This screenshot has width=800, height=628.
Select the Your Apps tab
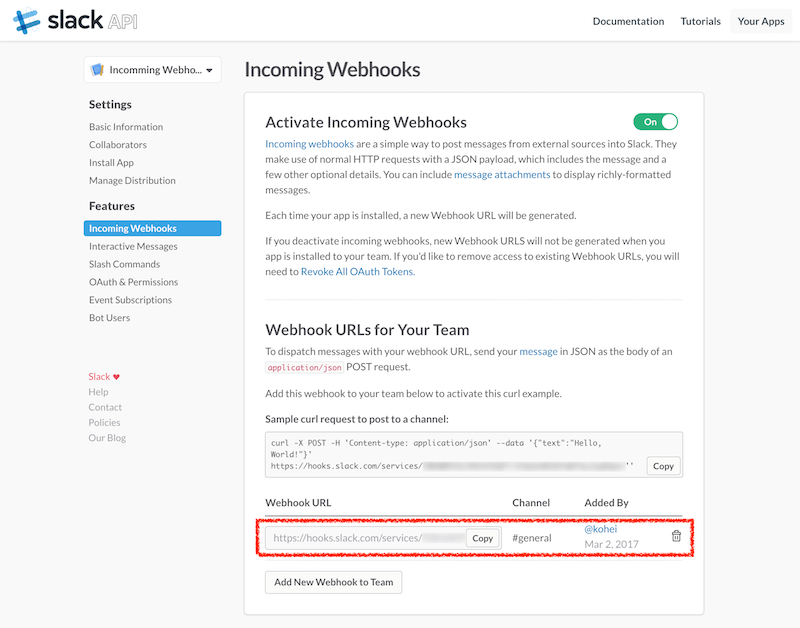[x=759, y=20]
